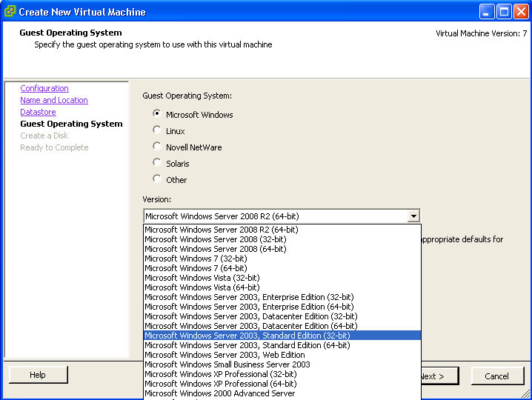532x400 pixels.
Task: Go back to Configuration step
Action: click(x=44, y=88)
